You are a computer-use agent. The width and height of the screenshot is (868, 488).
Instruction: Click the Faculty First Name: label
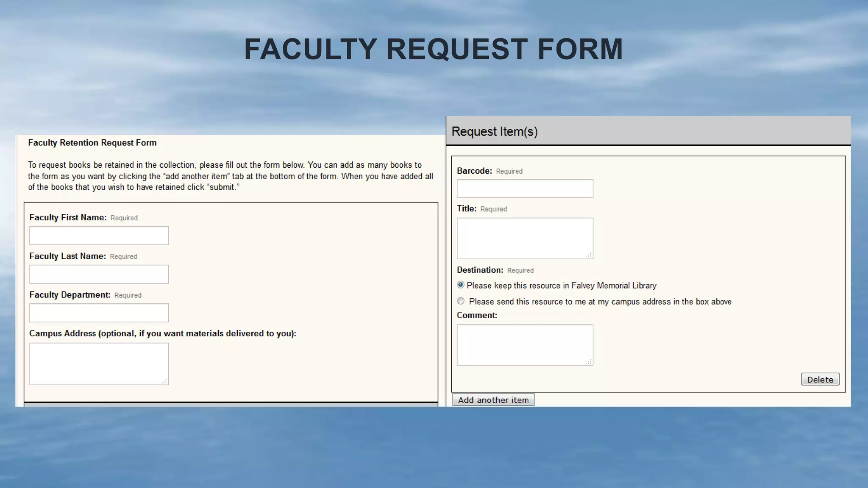pos(68,217)
